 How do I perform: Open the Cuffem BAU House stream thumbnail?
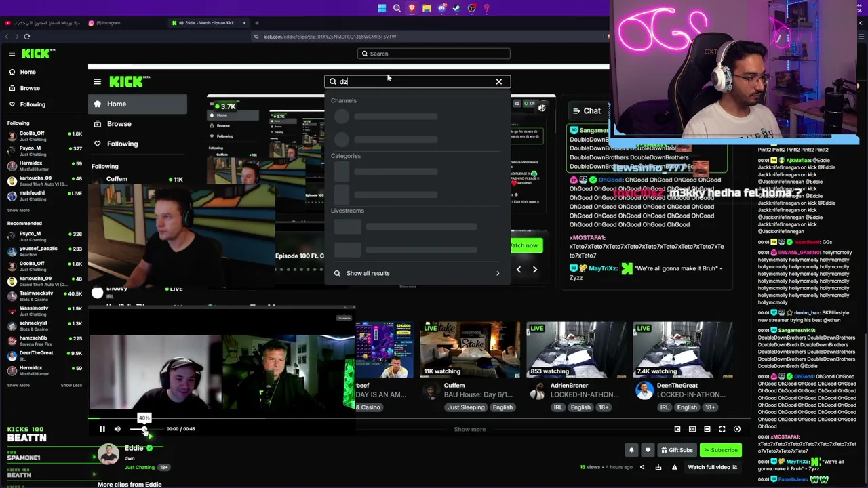click(469, 350)
